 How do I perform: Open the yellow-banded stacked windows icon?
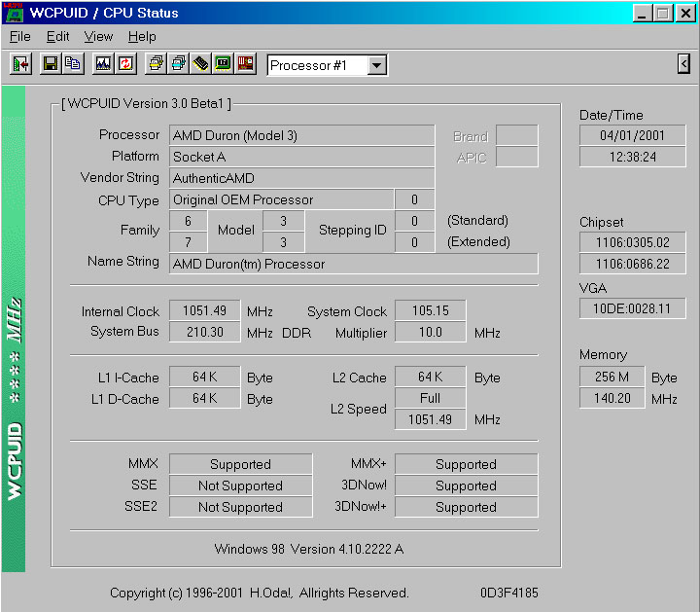[x=156, y=64]
